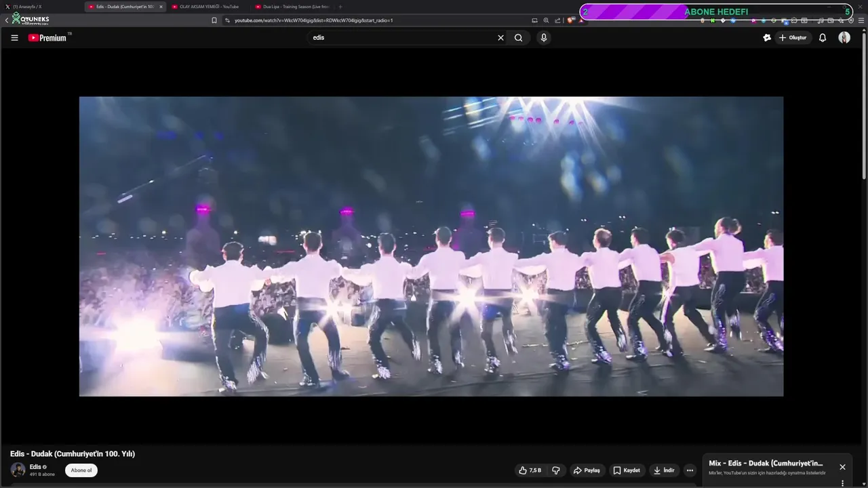Click the browser share page icon
The width and height of the screenshot is (868, 488).
tap(557, 20)
